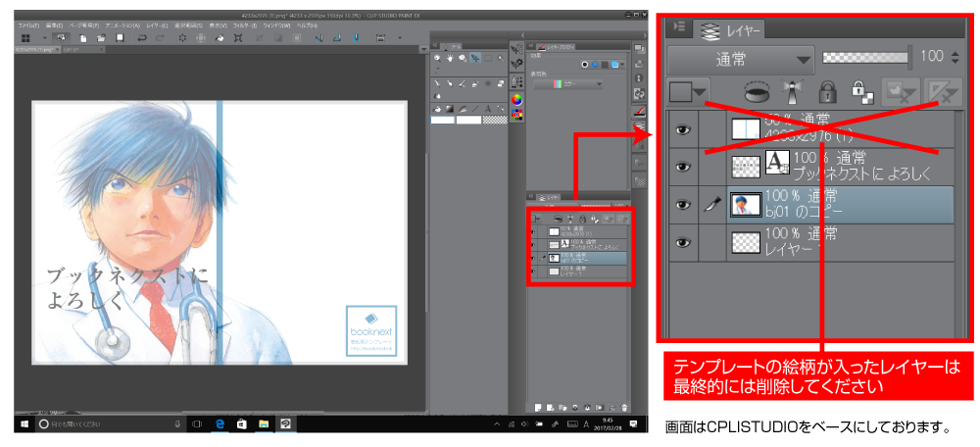Open the palette color dropdown in enlarged layer panel

(688, 93)
